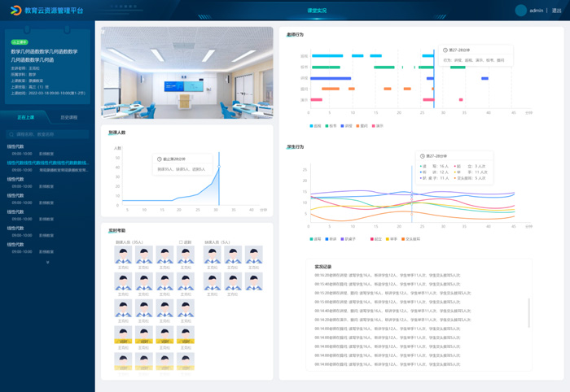Click the admin user avatar
570x392 pixels.
tap(521, 11)
